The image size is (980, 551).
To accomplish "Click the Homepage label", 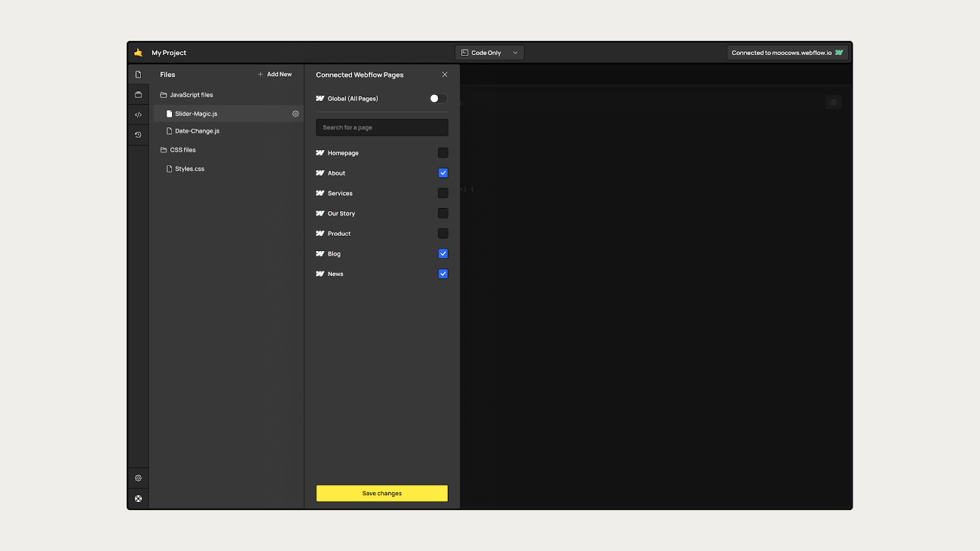I will pos(343,153).
